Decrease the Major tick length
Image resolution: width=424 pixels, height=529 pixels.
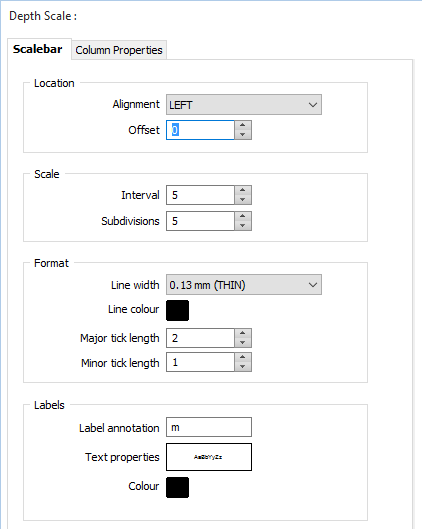point(243,343)
